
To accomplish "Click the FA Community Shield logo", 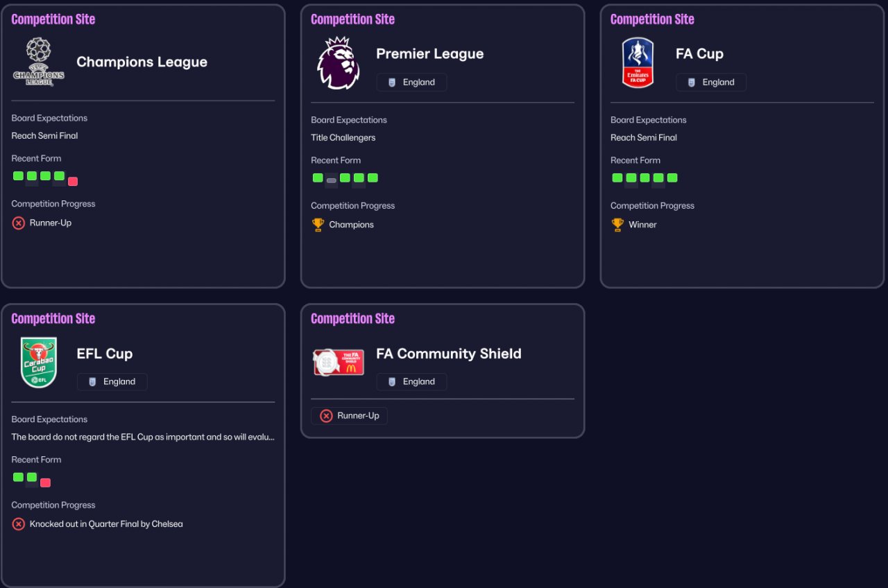I will 339,361.
